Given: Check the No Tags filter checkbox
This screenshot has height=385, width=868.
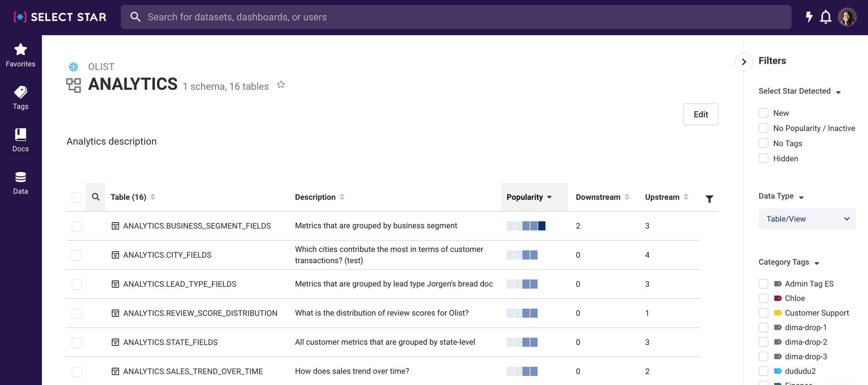Looking at the screenshot, I should pyautogui.click(x=763, y=143).
